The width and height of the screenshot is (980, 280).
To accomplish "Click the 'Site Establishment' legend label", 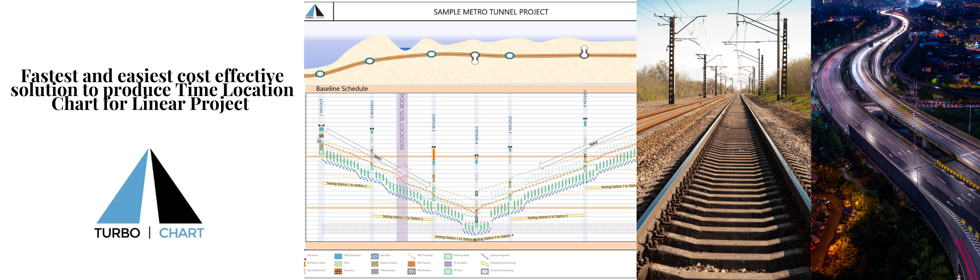I will 316,270.
